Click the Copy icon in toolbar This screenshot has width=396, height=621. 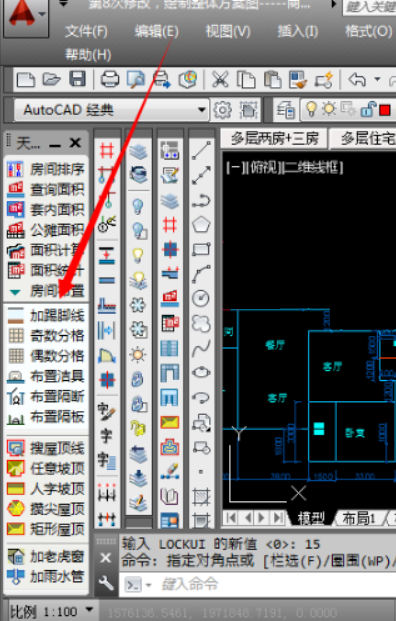tap(246, 80)
